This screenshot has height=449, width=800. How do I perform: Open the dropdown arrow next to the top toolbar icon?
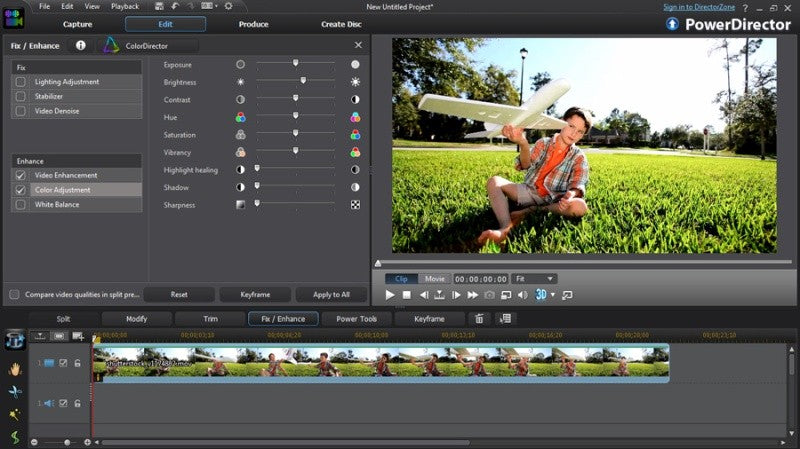[216, 6]
